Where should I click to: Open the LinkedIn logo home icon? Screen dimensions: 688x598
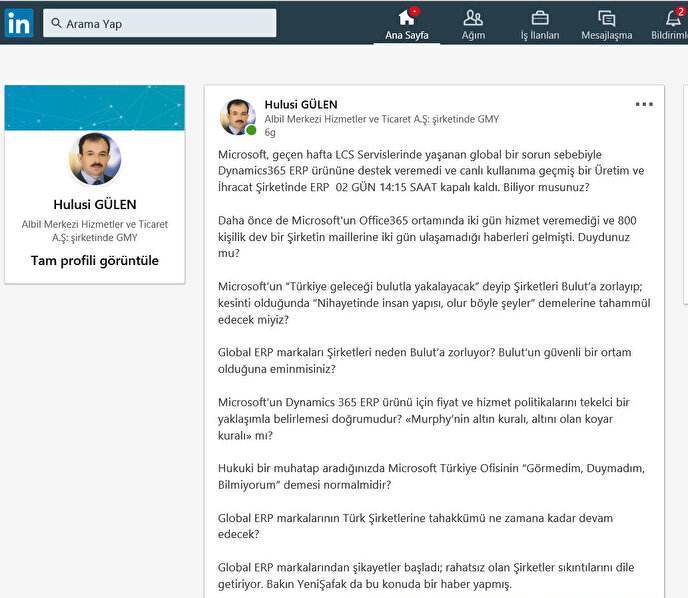coord(19,23)
